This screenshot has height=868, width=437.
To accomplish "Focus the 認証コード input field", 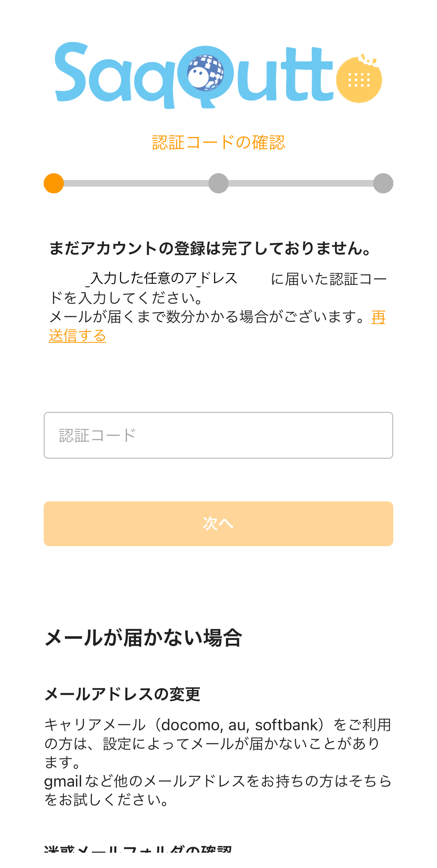I will pyautogui.click(x=218, y=435).
